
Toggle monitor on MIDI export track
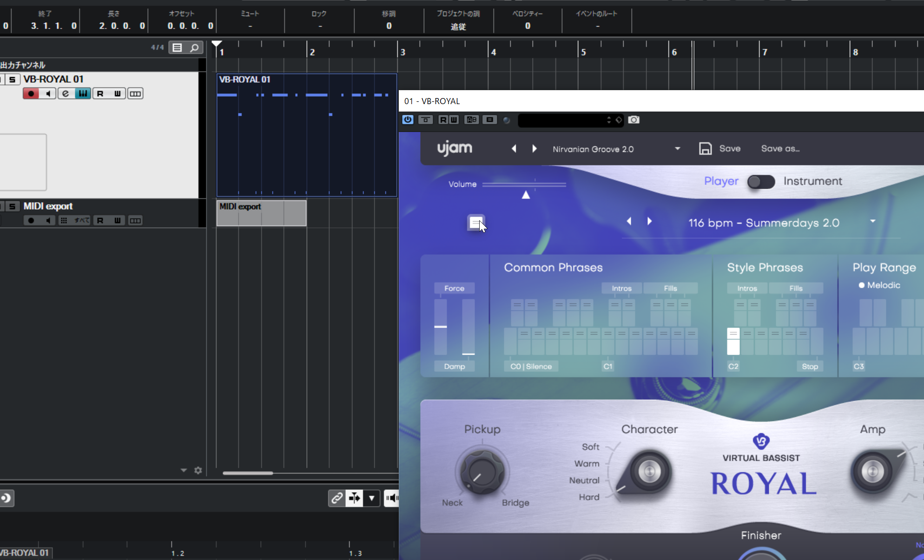pos(48,220)
